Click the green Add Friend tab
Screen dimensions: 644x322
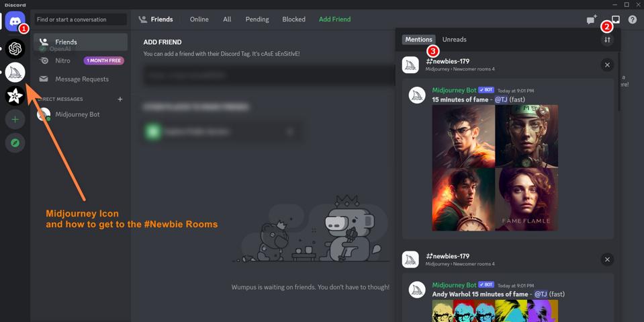334,19
